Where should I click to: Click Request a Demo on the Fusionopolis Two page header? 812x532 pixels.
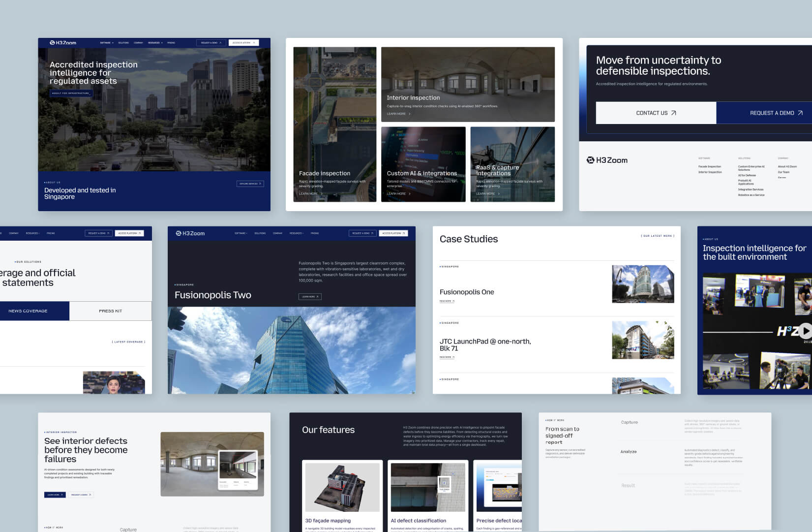click(362, 233)
